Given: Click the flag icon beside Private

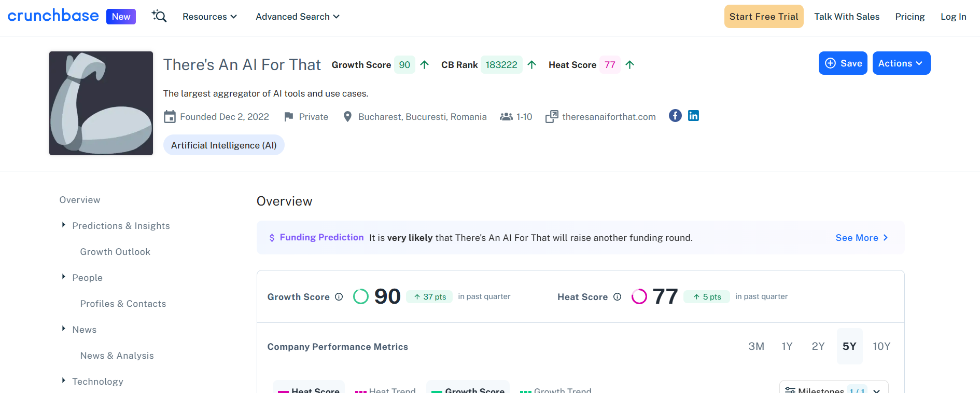Looking at the screenshot, I should tap(289, 117).
